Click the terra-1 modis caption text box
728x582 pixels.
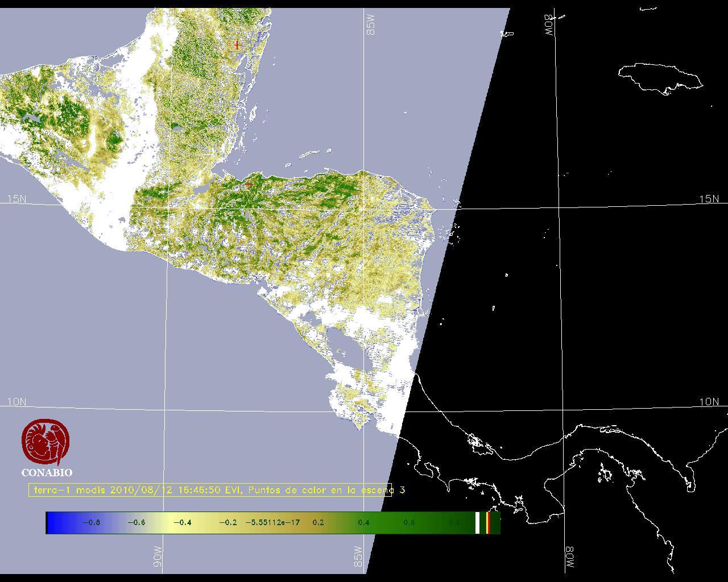click(x=210, y=490)
